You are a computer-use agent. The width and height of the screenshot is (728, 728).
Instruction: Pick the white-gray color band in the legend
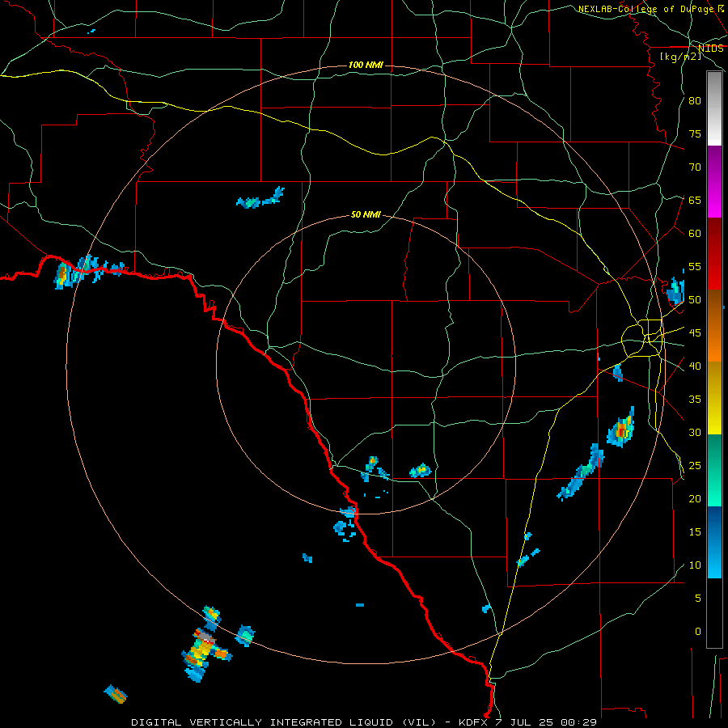pos(714,108)
